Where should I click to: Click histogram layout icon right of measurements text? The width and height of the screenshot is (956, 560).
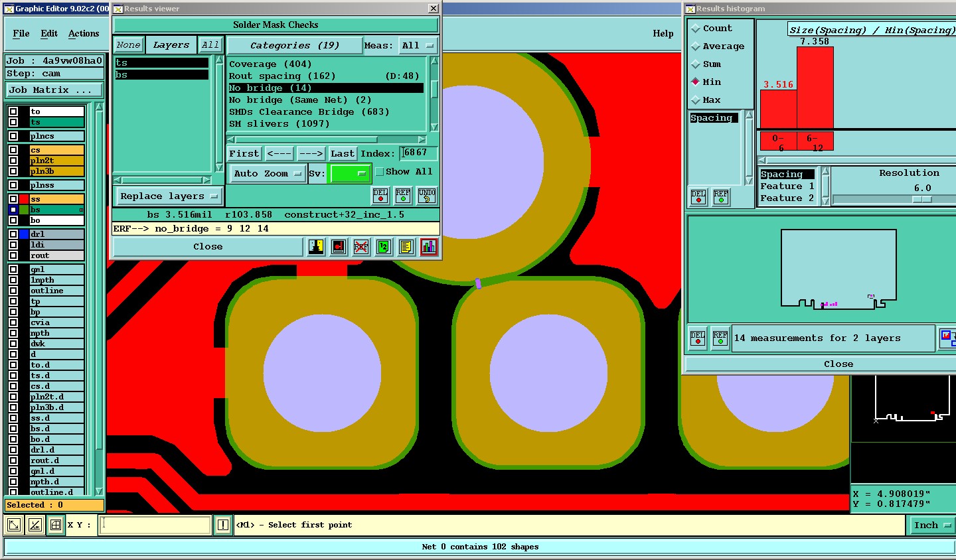(x=947, y=338)
